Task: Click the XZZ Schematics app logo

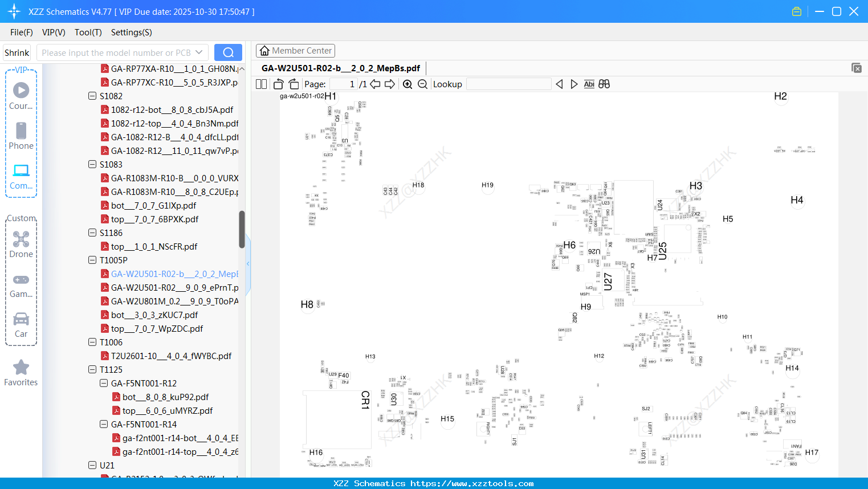Action: pos(14,11)
